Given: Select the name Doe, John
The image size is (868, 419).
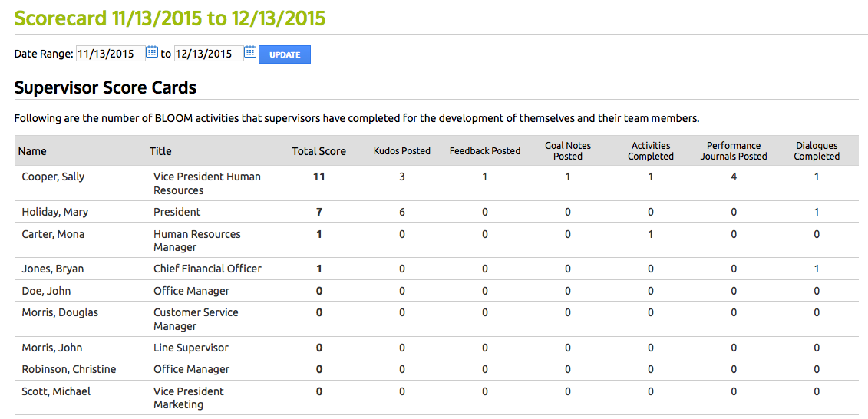Looking at the screenshot, I should (46, 291).
